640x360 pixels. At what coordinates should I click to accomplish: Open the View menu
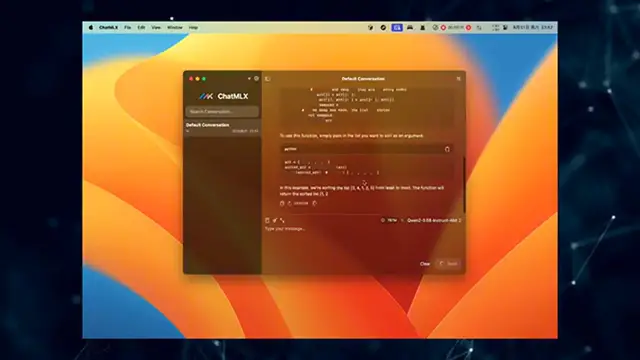tap(156, 27)
